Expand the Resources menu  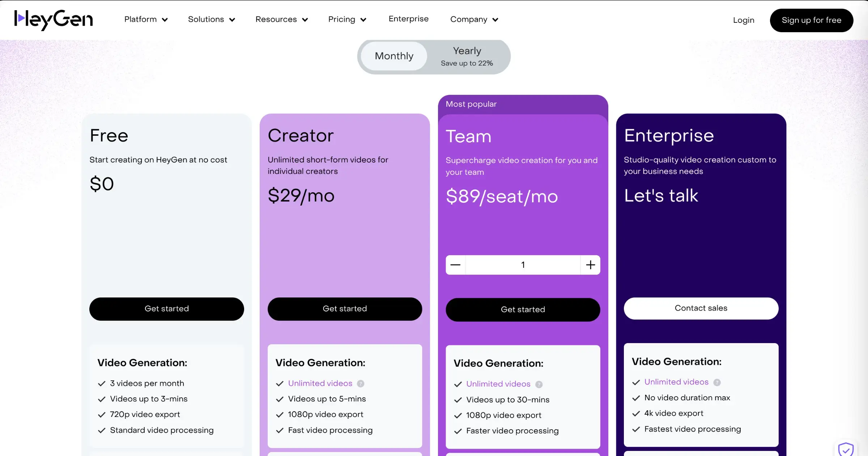(x=282, y=20)
